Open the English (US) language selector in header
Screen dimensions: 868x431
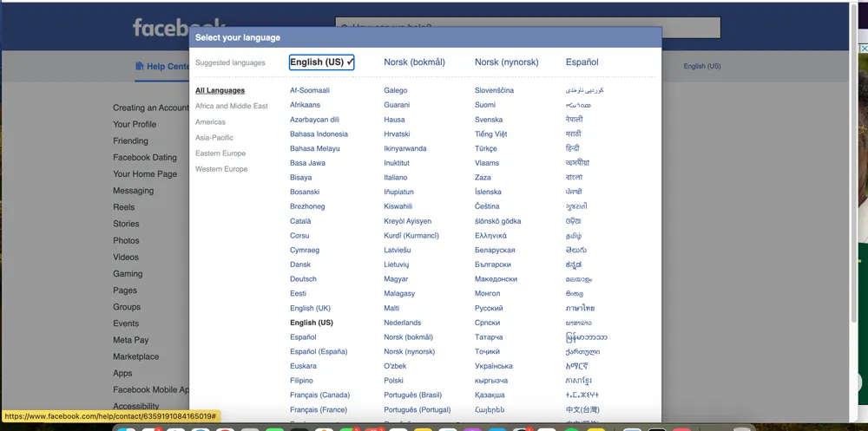tap(701, 66)
